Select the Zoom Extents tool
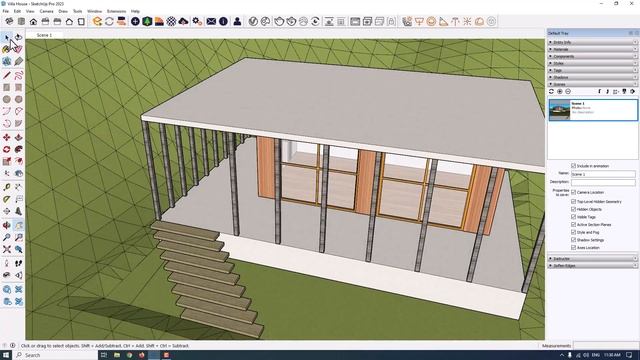640x360 pixels. pos(7,249)
